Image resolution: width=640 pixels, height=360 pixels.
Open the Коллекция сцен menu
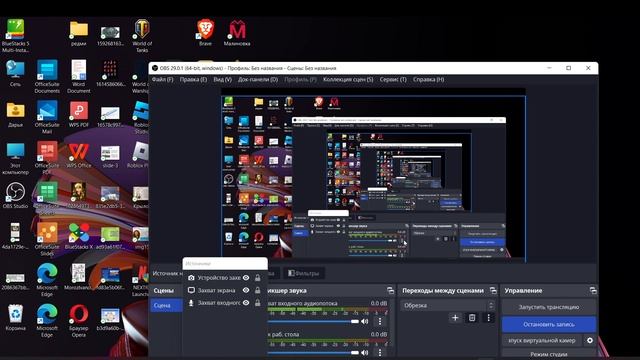pyautogui.click(x=348, y=80)
